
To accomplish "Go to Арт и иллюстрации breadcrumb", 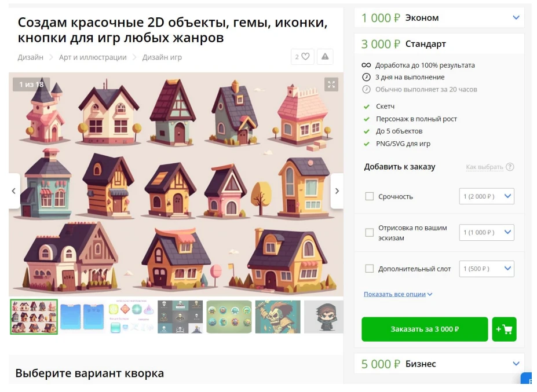I will (x=93, y=57).
